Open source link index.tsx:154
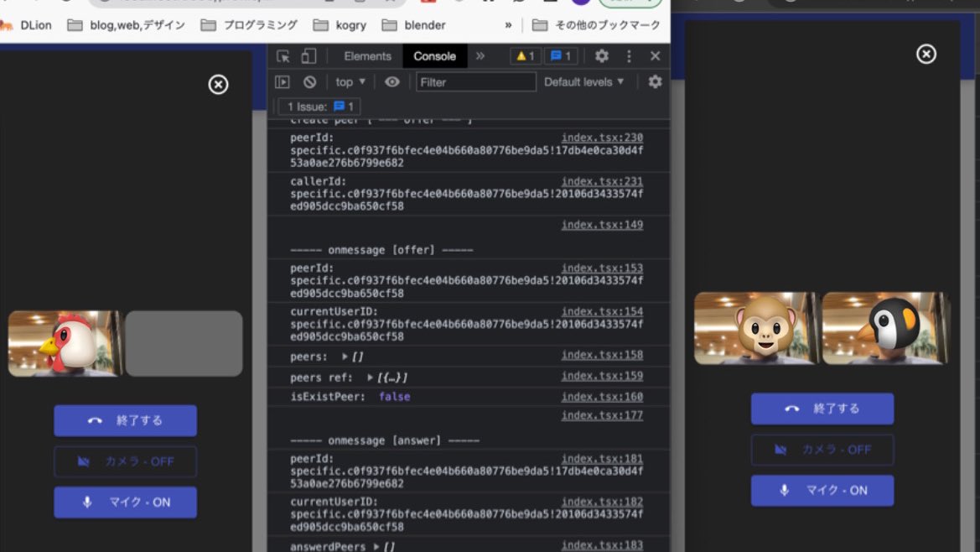Viewport: 980px width, 552px height. (x=602, y=311)
